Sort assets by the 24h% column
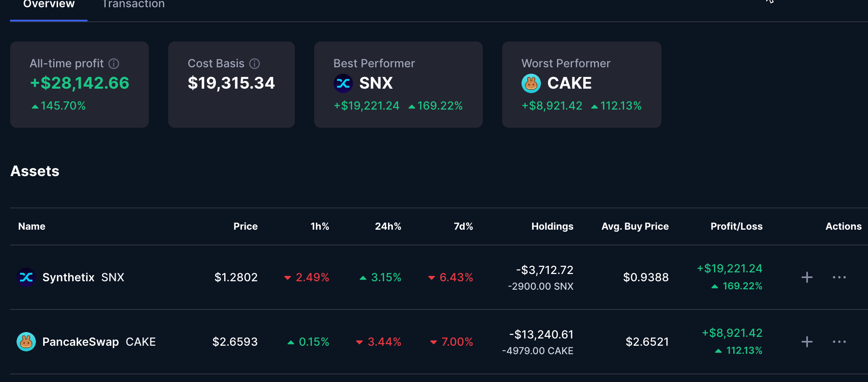This screenshot has width=868, height=382. coord(388,226)
